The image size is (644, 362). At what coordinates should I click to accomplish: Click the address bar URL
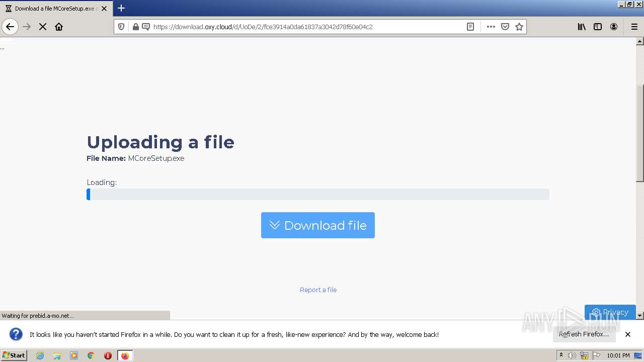click(x=263, y=27)
